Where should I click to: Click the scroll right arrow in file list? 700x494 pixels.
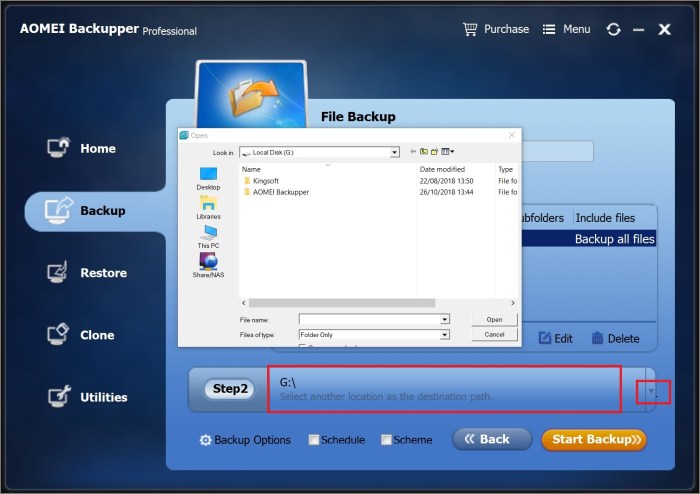pos(512,303)
